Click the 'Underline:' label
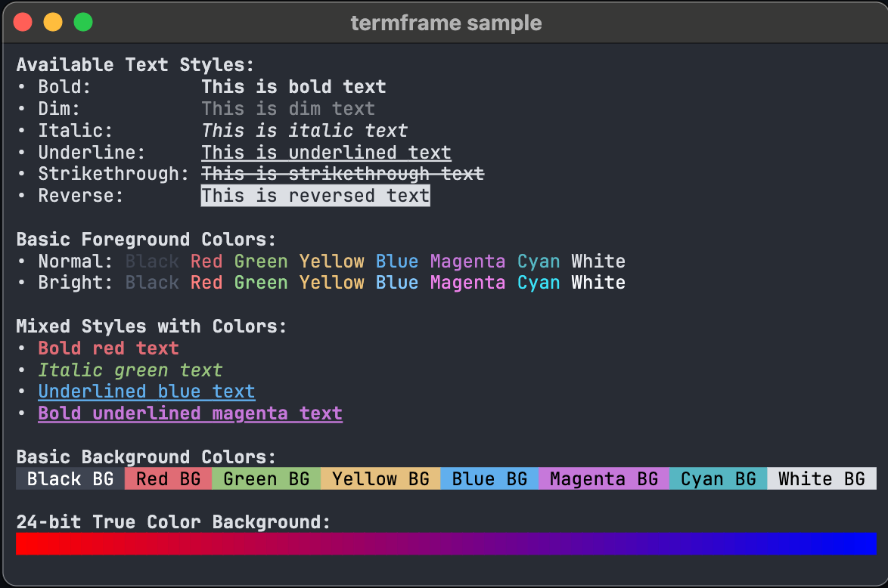 pos(92,153)
